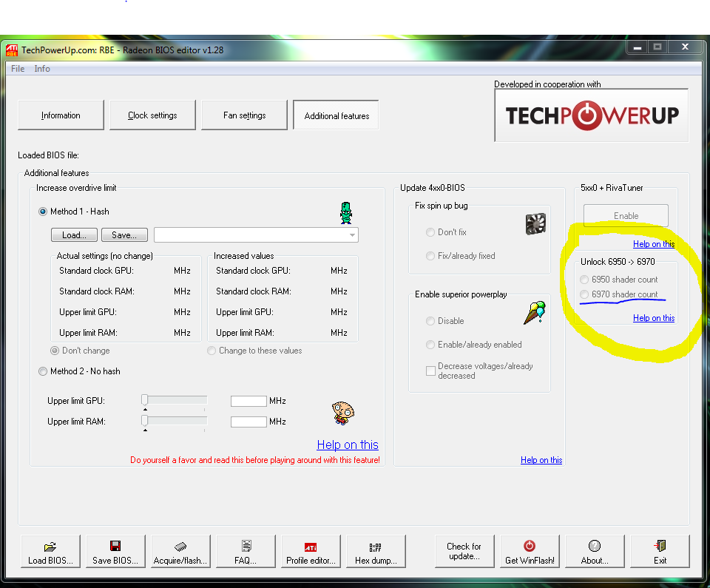Click the Upper limit GPU slider handle
The height and width of the screenshot is (588, 710).
(x=145, y=400)
